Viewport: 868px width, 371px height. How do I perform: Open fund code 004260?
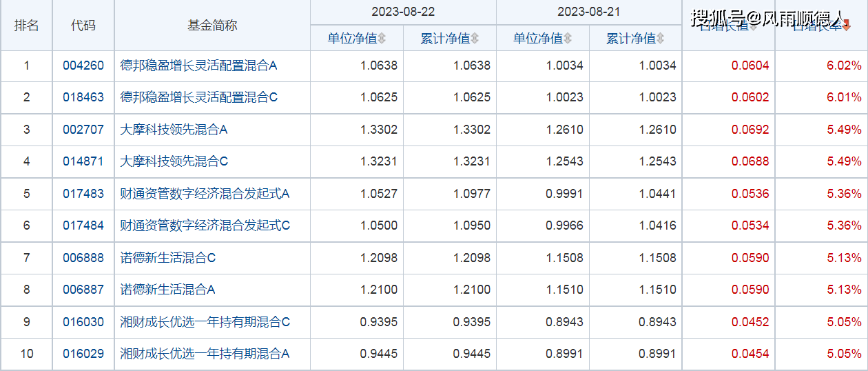coord(83,66)
